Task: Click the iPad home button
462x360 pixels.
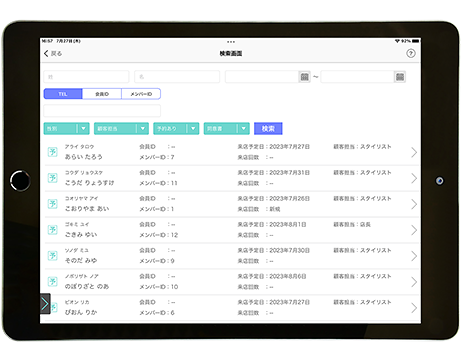Action: pyautogui.click(x=20, y=181)
